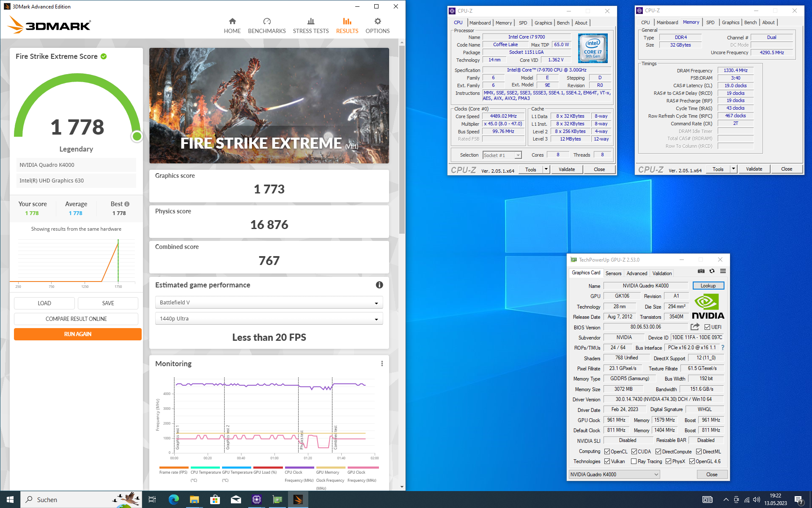Open the Socket #1 selection dropdown

point(502,155)
